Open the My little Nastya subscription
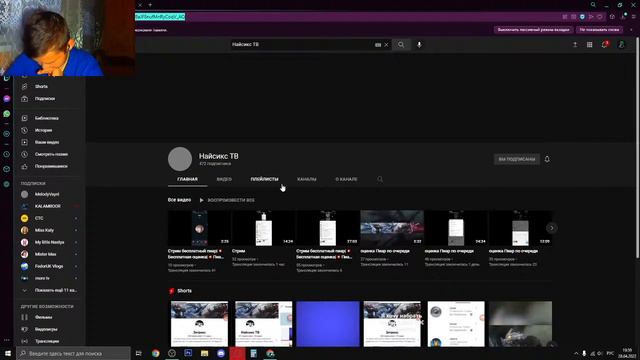Viewport: 640px width, 360px height. pyautogui.click(x=49, y=242)
